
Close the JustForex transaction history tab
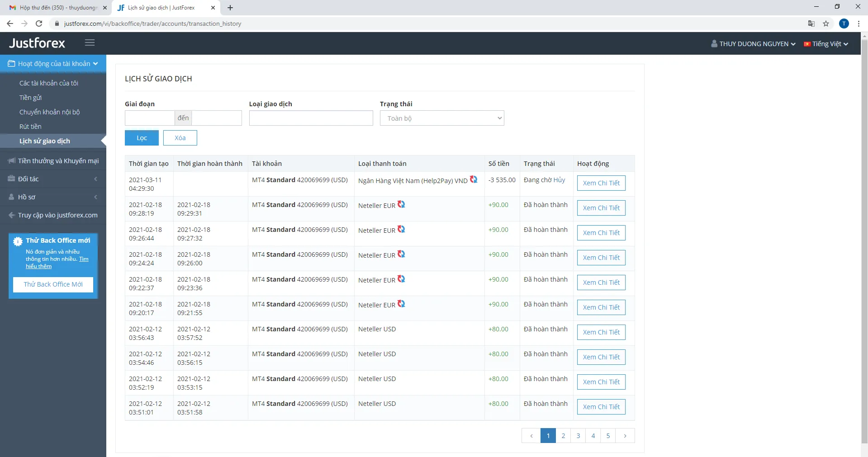pos(213,8)
